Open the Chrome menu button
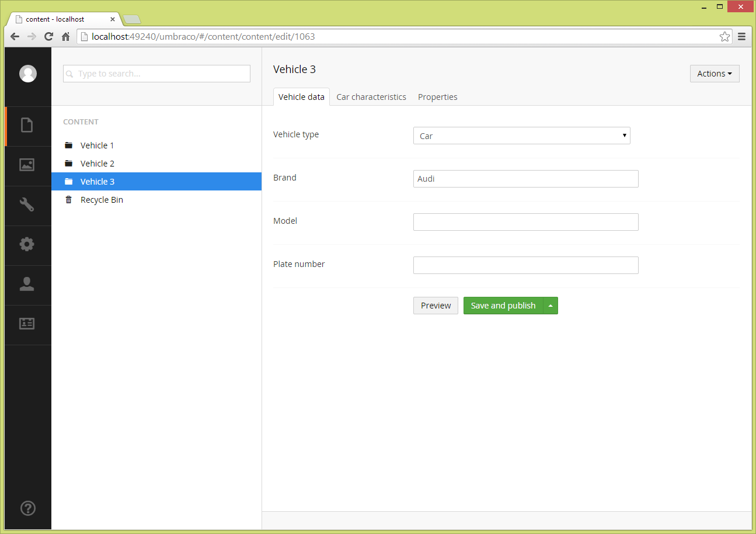The height and width of the screenshot is (534, 756). coord(742,37)
